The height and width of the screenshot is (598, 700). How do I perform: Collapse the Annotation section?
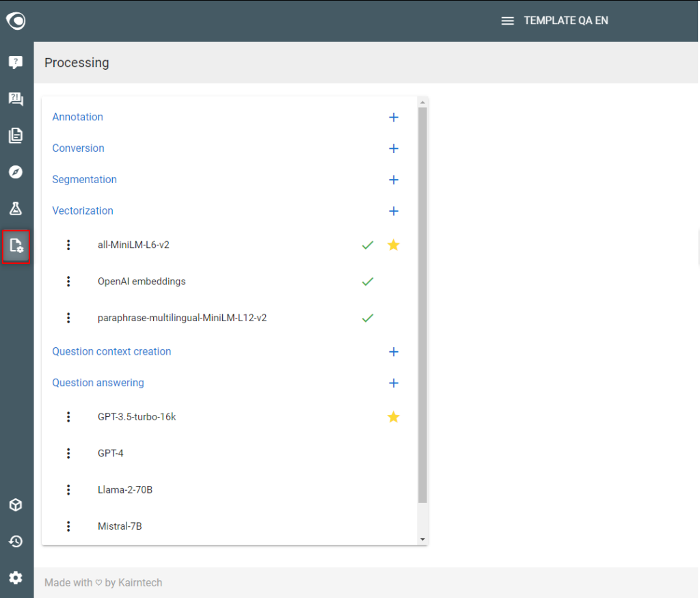click(78, 117)
